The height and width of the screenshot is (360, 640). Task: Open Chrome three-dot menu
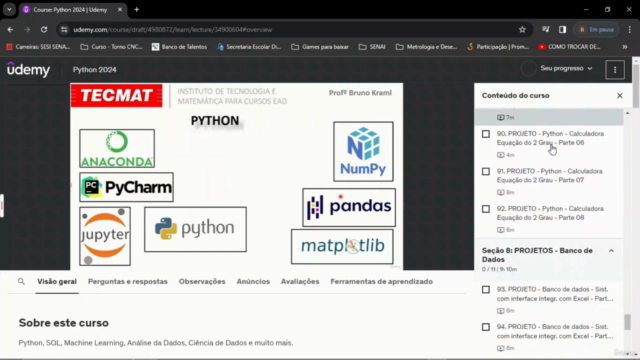(x=629, y=29)
